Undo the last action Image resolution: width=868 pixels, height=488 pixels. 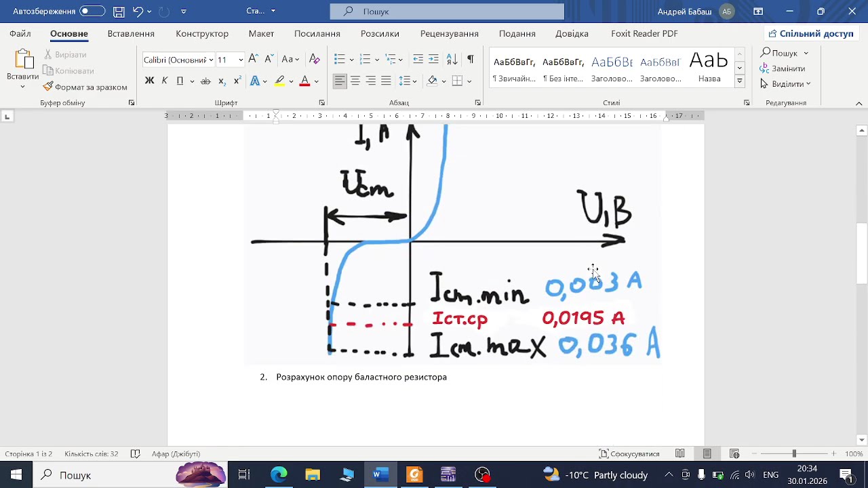point(138,11)
